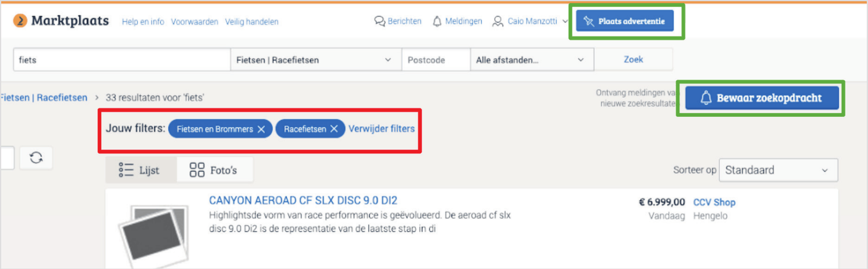The height and width of the screenshot is (269, 868).
Task: Remove the Racefietsen filter chip
Action: pos(334,129)
